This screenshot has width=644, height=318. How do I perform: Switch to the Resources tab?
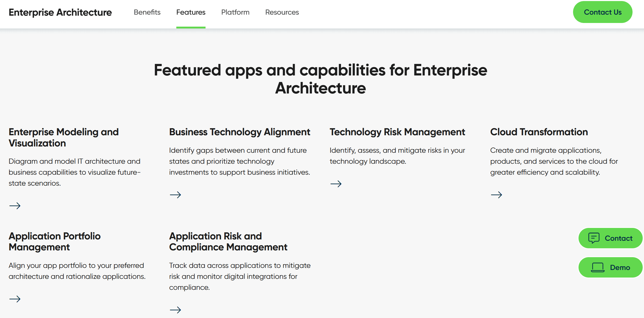(282, 12)
